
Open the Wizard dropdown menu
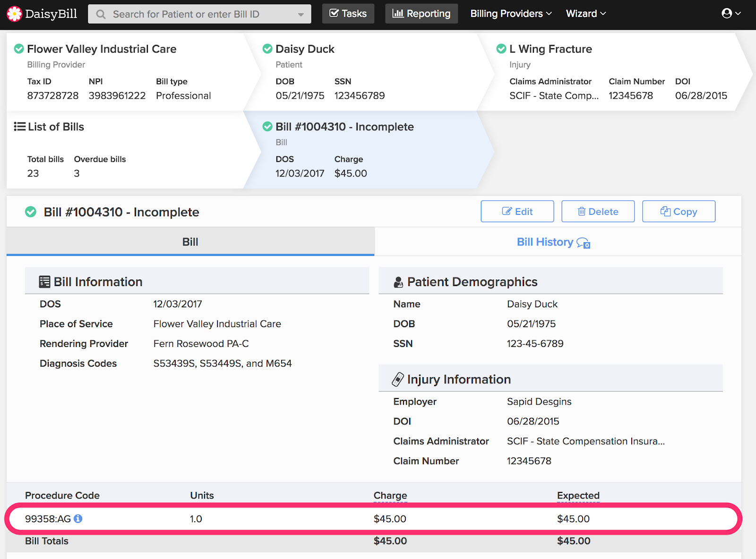tap(586, 14)
